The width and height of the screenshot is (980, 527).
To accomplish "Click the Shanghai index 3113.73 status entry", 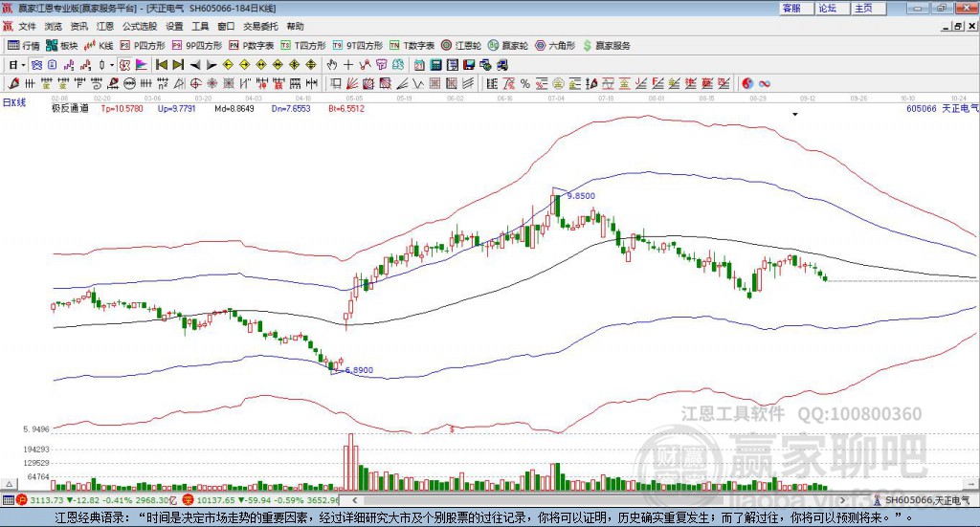I will [96, 500].
